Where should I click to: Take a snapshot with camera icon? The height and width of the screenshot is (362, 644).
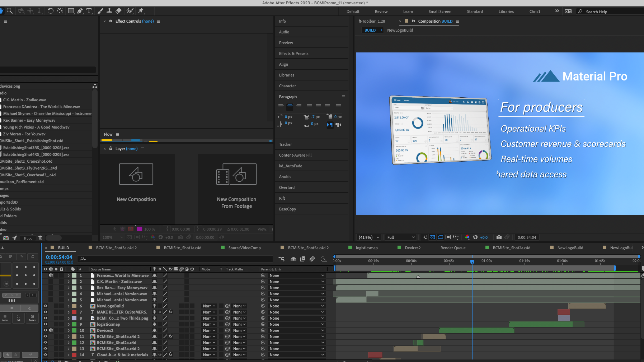[499, 237]
